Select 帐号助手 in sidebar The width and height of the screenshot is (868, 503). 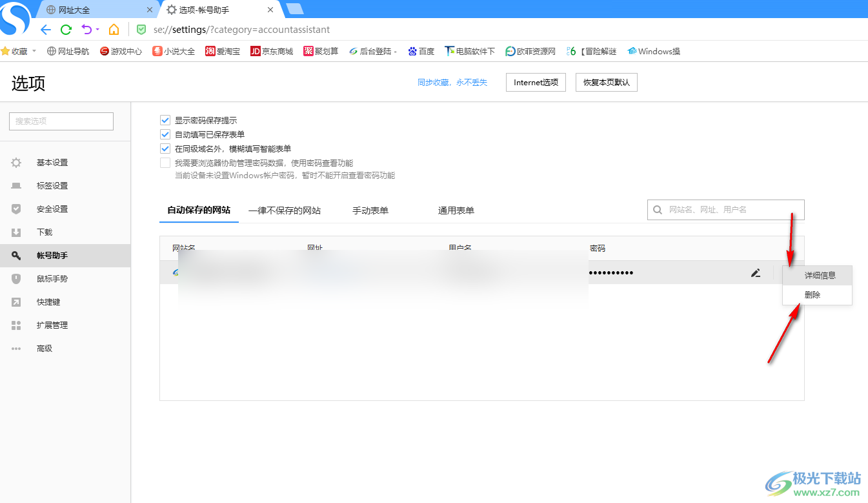[x=65, y=256]
